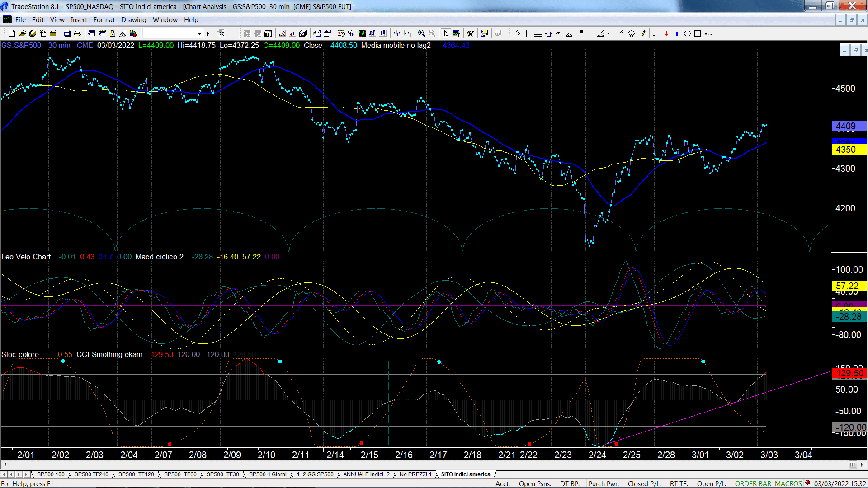Viewport: 868px width, 488px height.
Task: Select the vertical lines drawing tool
Action: [528, 33]
